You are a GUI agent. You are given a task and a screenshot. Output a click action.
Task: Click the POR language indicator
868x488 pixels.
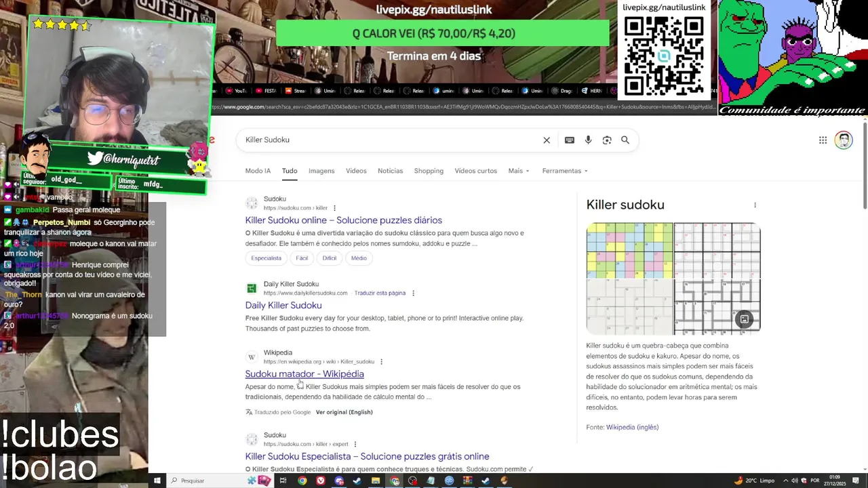[816, 481]
